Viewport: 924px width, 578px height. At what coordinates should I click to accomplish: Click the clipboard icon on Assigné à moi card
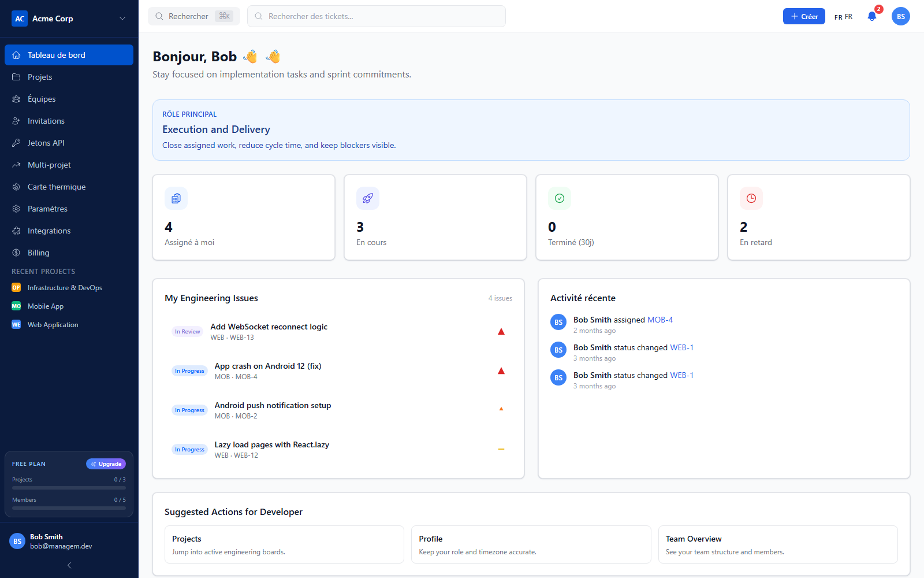click(x=176, y=198)
